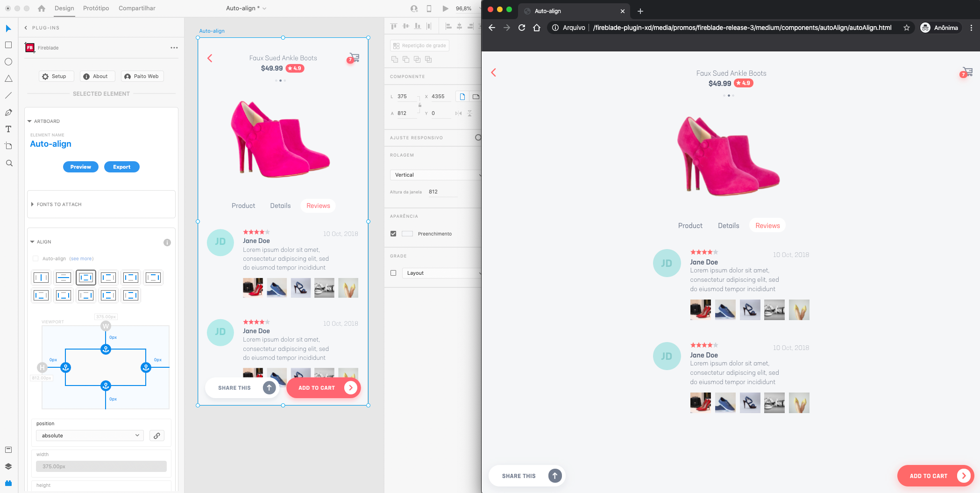
Task: Expand the FONTS TO ATTACH section
Action: [x=32, y=204]
